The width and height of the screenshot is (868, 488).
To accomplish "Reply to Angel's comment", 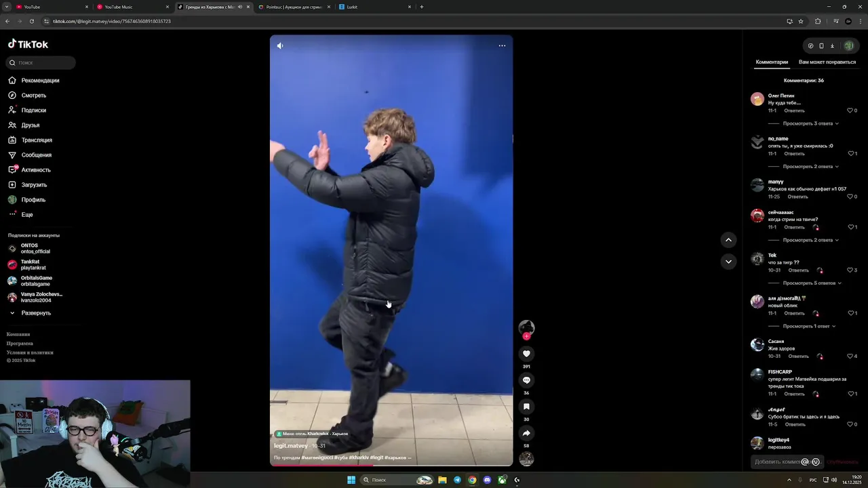I will click(x=795, y=424).
